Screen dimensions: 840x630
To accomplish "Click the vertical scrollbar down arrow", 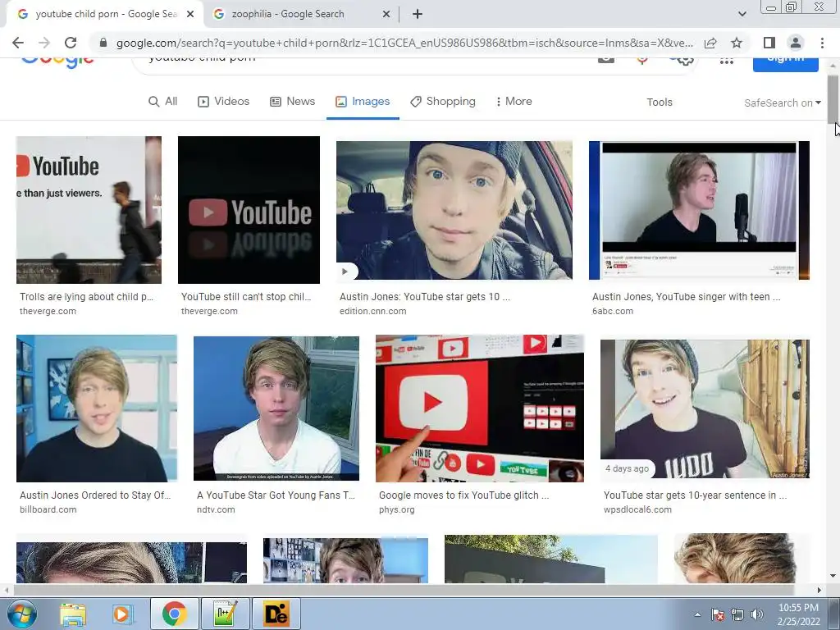I will [x=833, y=576].
